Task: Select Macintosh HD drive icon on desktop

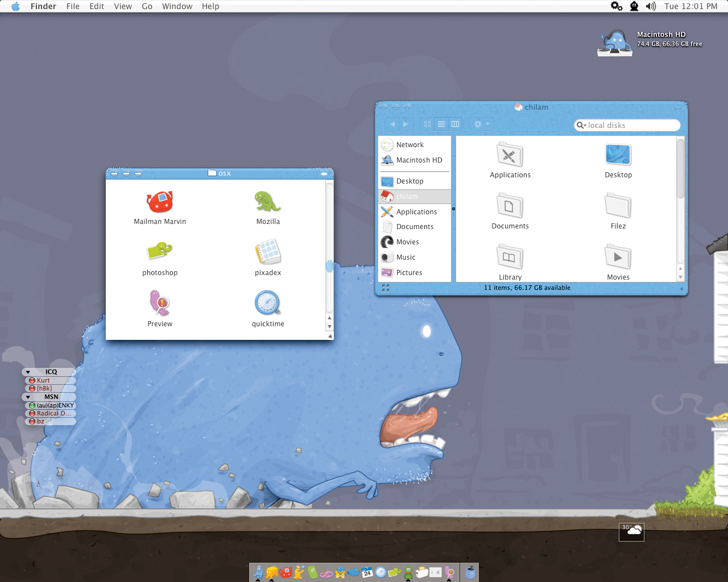Action: [615, 43]
